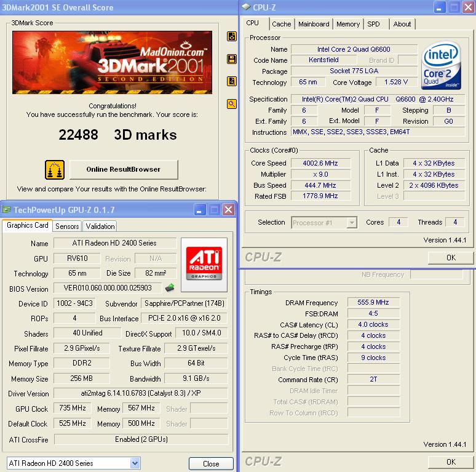Image resolution: width=476 pixels, height=472 pixels.
Task: Click the 22488 score value
Action: (78, 135)
